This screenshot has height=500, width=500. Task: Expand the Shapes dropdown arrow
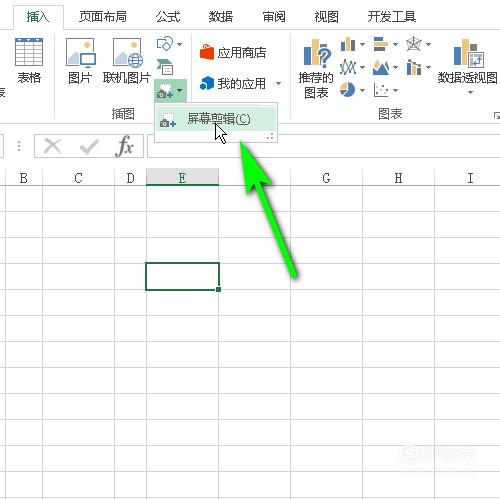(x=180, y=44)
